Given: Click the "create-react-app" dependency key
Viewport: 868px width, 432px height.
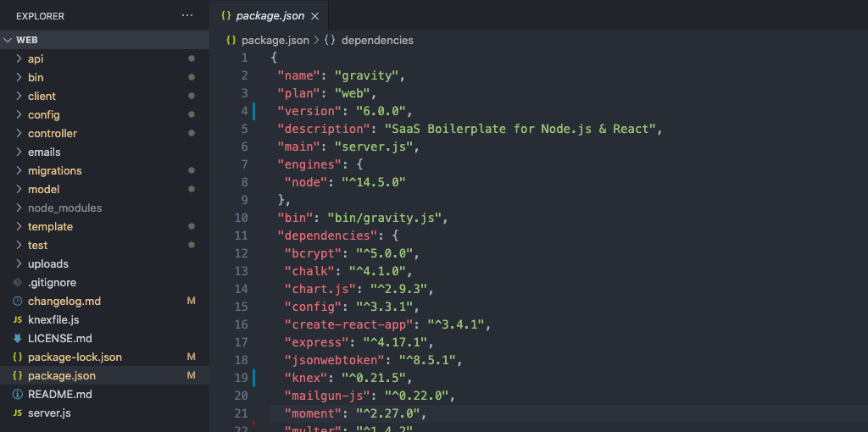Looking at the screenshot, I should pos(349,324).
